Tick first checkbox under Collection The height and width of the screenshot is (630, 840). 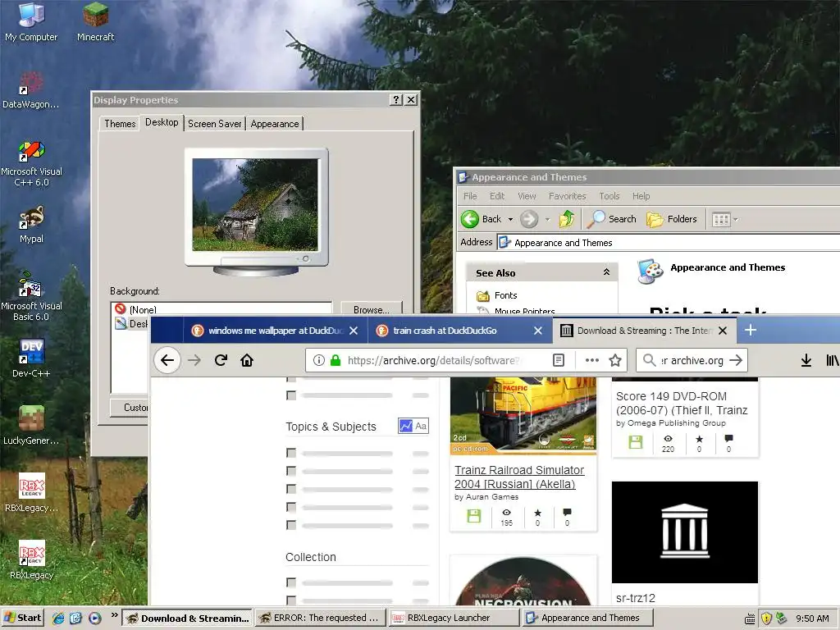click(291, 582)
